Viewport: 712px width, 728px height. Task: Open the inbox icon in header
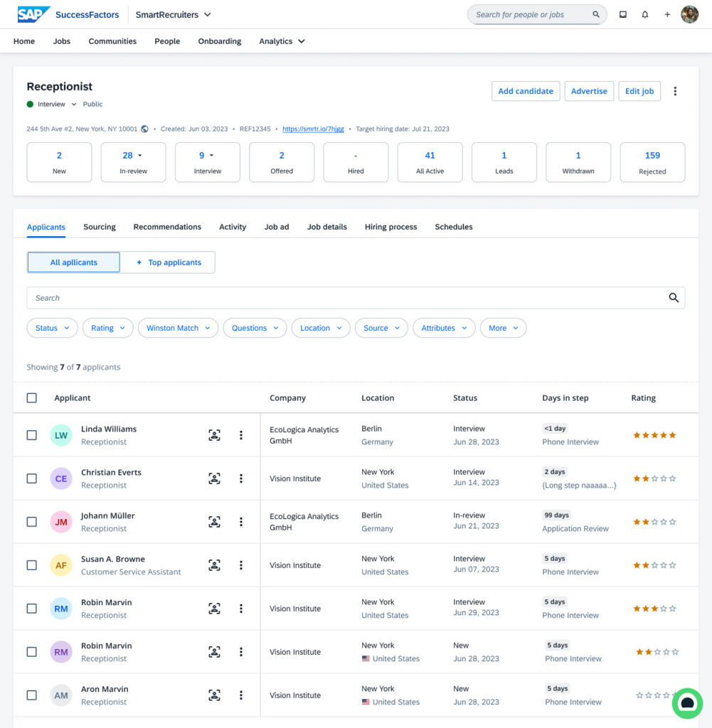click(623, 14)
